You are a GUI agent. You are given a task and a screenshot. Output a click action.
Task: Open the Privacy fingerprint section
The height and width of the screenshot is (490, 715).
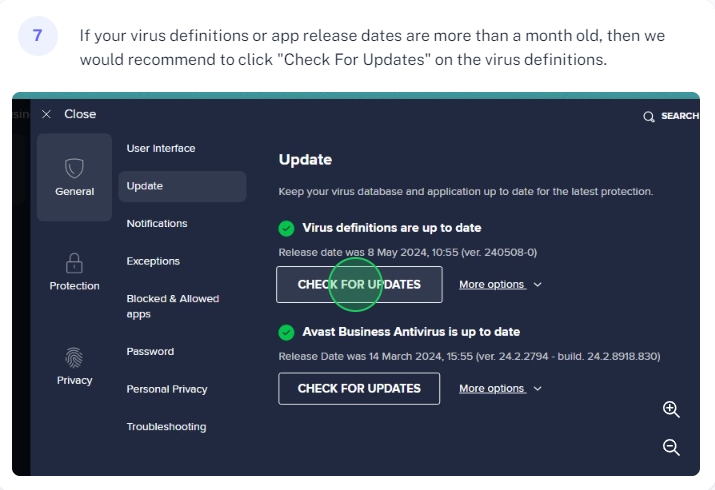click(74, 366)
